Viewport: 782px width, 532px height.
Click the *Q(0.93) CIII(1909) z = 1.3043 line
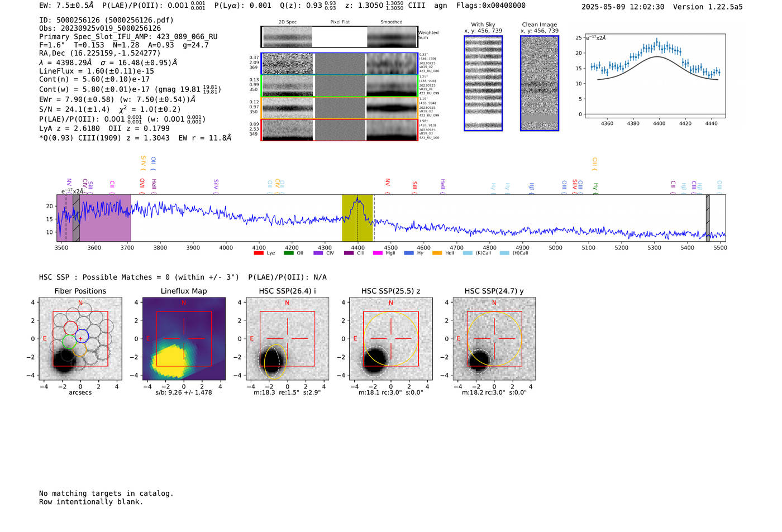[135, 138]
